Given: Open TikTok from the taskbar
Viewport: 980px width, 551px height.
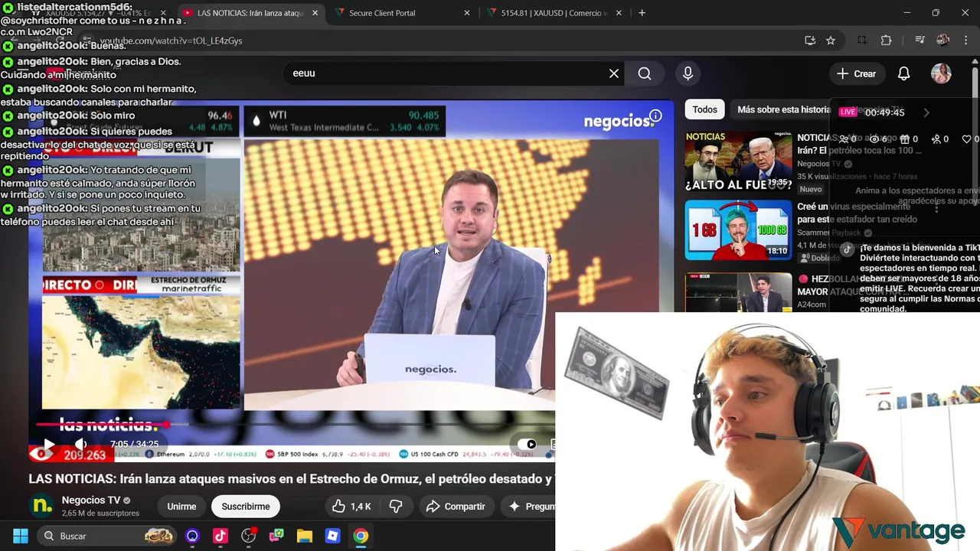Looking at the screenshot, I should pos(220,536).
